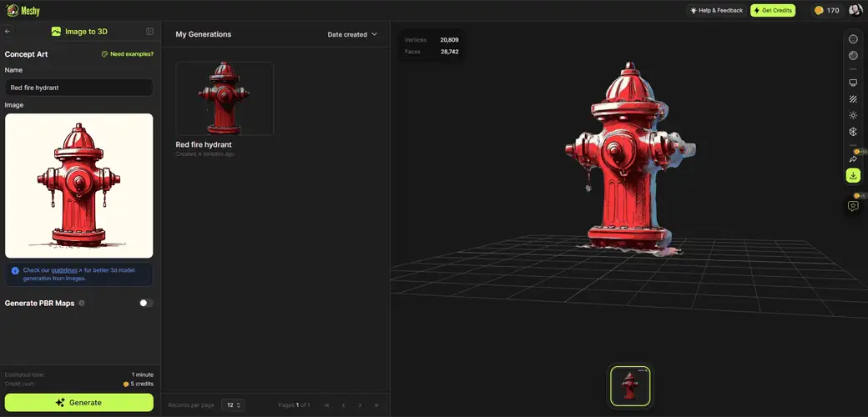Go to the next generations page

click(360, 405)
